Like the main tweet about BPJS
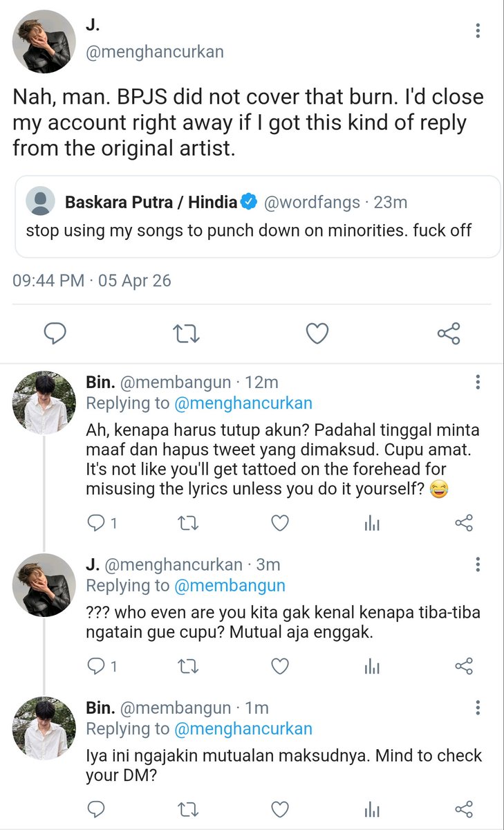Image resolution: width=504 pixels, height=830 pixels. click(317, 335)
